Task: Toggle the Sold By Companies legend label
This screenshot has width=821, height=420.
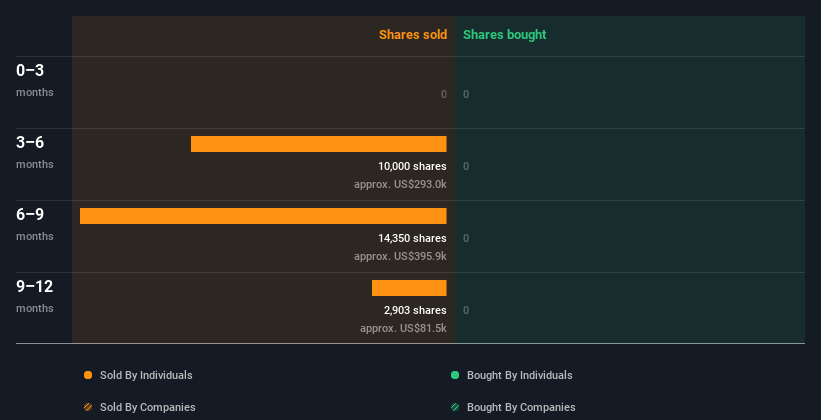Action: [x=148, y=407]
